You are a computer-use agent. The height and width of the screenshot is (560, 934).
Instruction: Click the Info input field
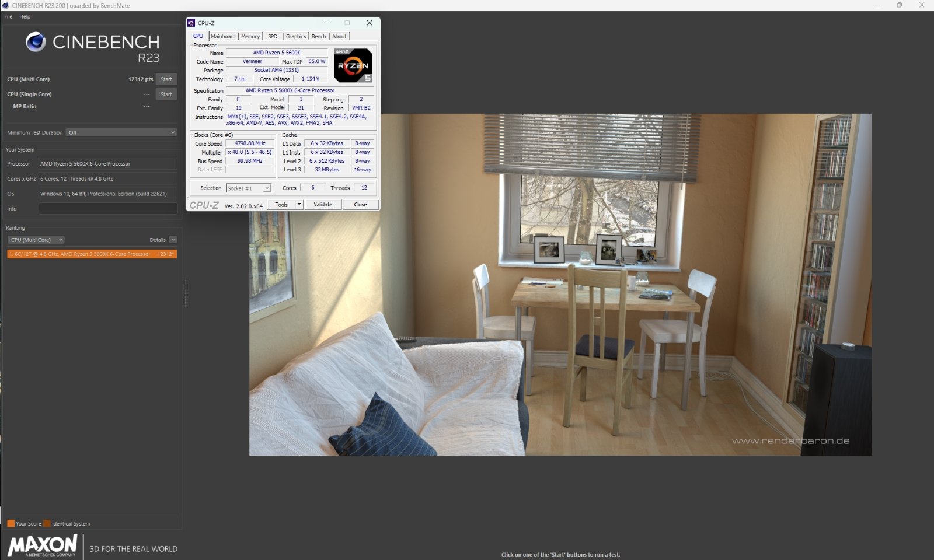(108, 209)
